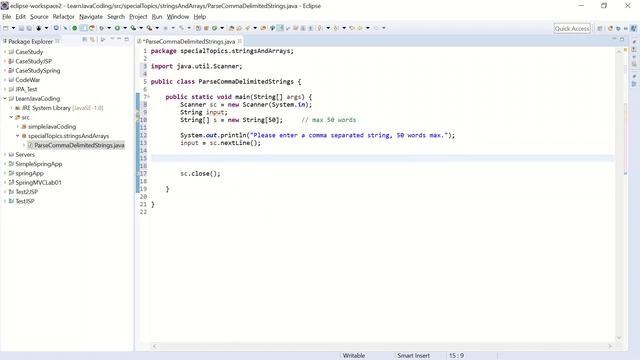Expand the JRE System Library node

tap(11, 108)
